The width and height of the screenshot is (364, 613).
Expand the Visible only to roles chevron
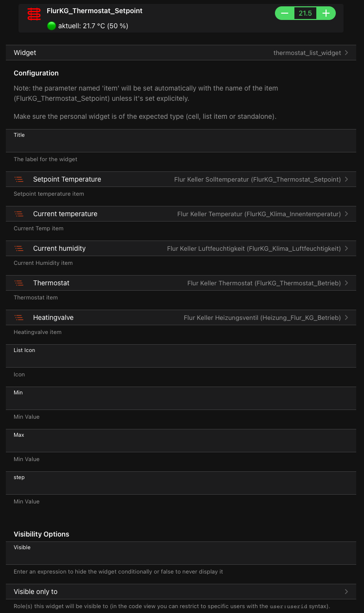tap(346, 592)
